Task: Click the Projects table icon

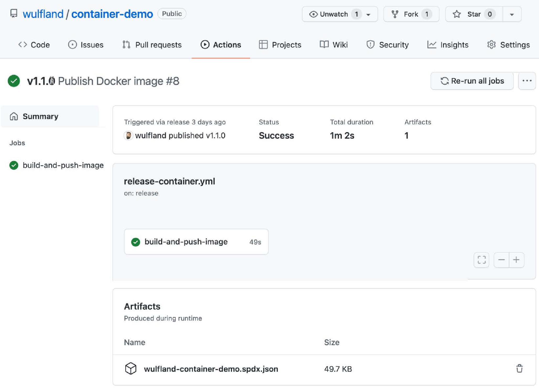Action: pos(263,45)
